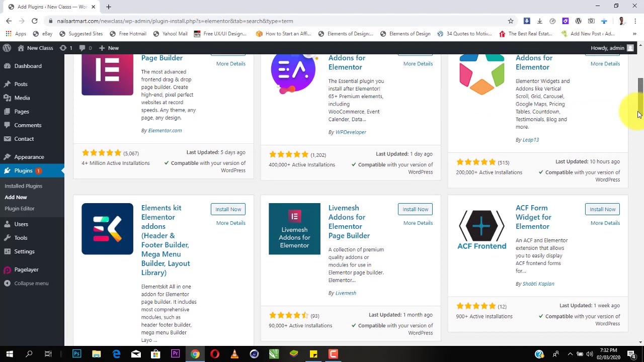The height and width of the screenshot is (362, 644).
Task: Open ACF Form Widget title link
Action: coord(533,217)
